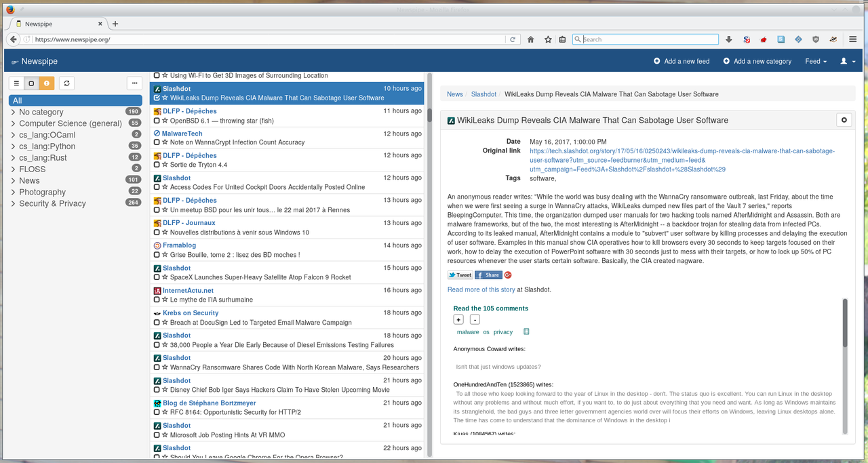Reload the page from the address bar
This screenshot has width=868, height=463.
click(x=513, y=39)
